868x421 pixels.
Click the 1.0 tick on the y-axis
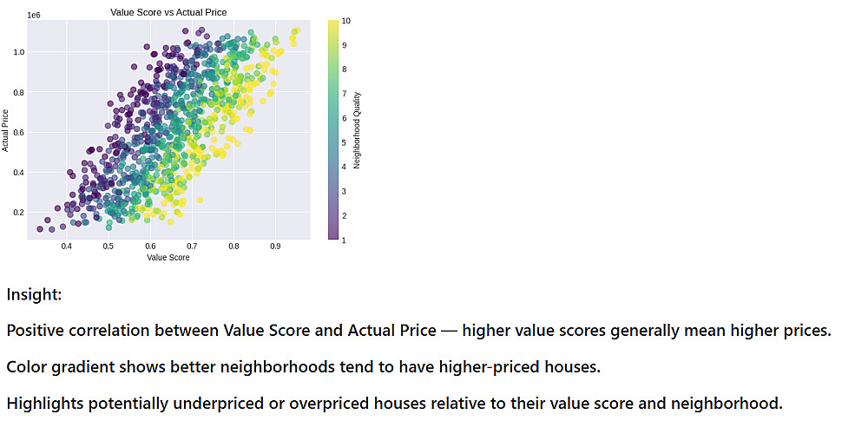[x=18, y=52]
